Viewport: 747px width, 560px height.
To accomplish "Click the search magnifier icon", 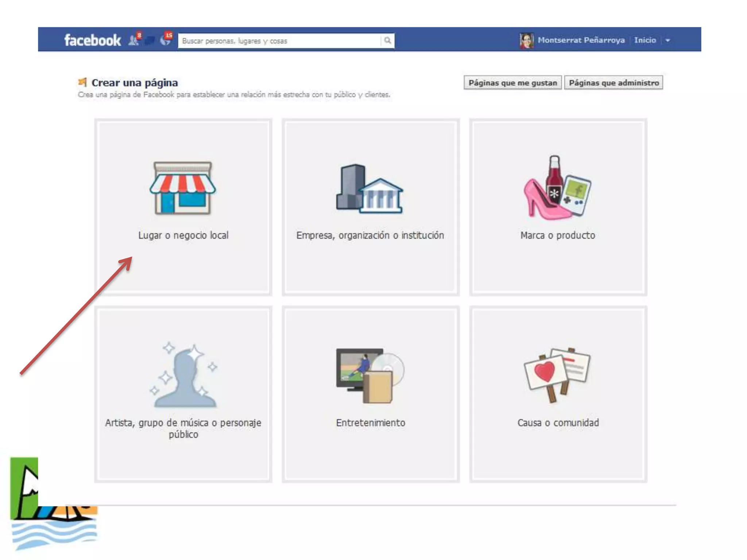I will point(387,40).
